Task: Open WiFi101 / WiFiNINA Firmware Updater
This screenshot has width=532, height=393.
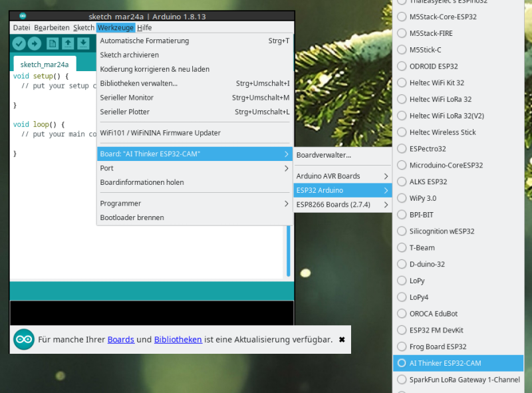Action: tap(194, 133)
